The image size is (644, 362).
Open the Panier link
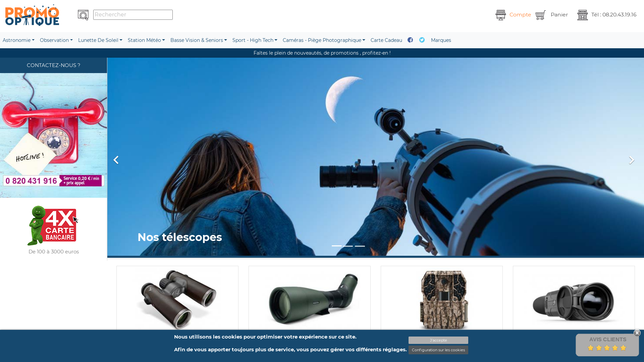click(x=559, y=15)
